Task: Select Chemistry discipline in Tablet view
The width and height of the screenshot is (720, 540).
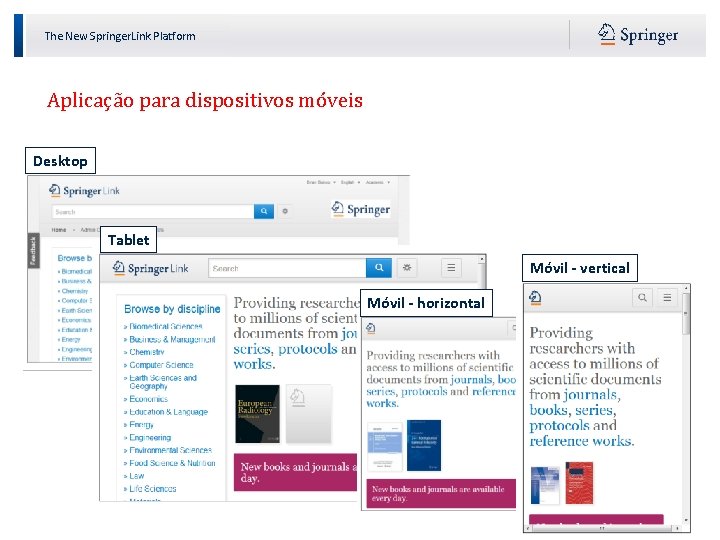Action: (x=146, y=352)
